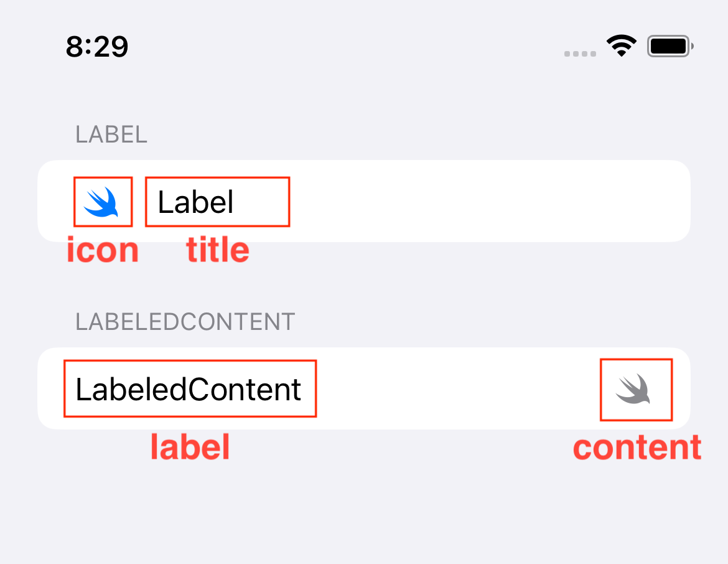Tap the battery status icon
Image resolution: width=728 pixels, height=564 pixels.
tap(670, 46)
